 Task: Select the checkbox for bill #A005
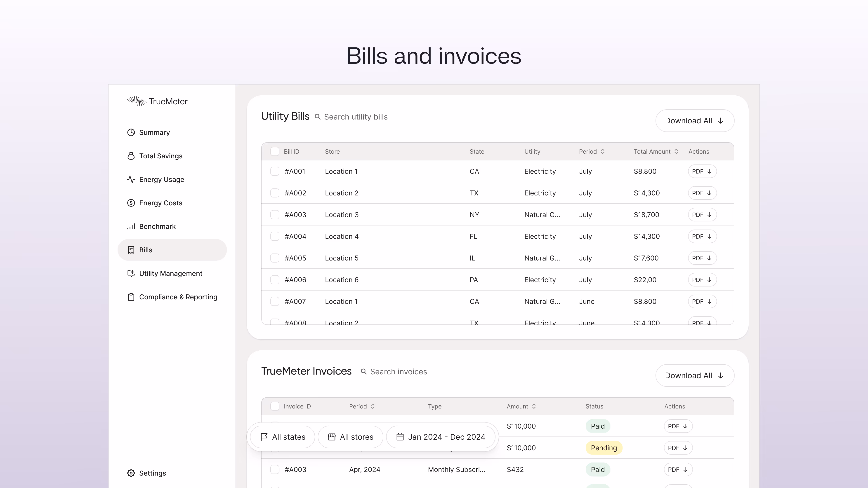(x=275, y=258)
